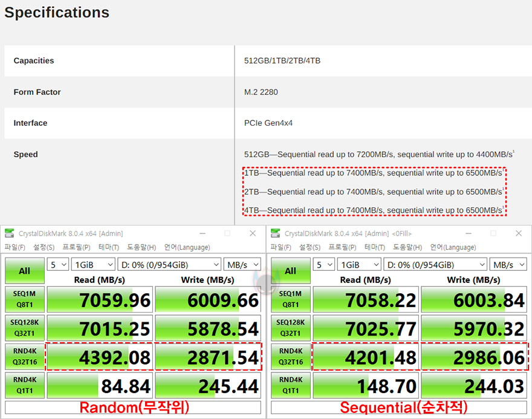Open 테마(T) menu in left window
Image resolution: width=532 pixels, height=419 pixels.
coord(109,247)
